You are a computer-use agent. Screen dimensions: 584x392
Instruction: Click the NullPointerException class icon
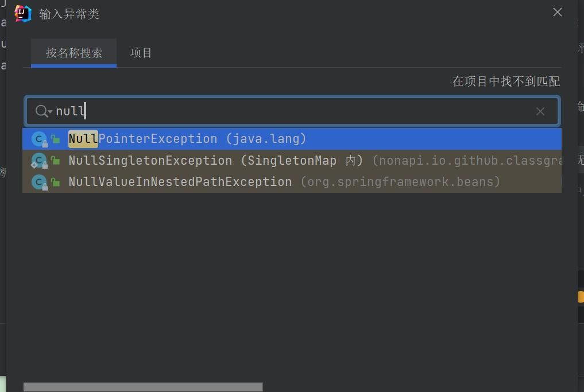[x=39, y=139]
